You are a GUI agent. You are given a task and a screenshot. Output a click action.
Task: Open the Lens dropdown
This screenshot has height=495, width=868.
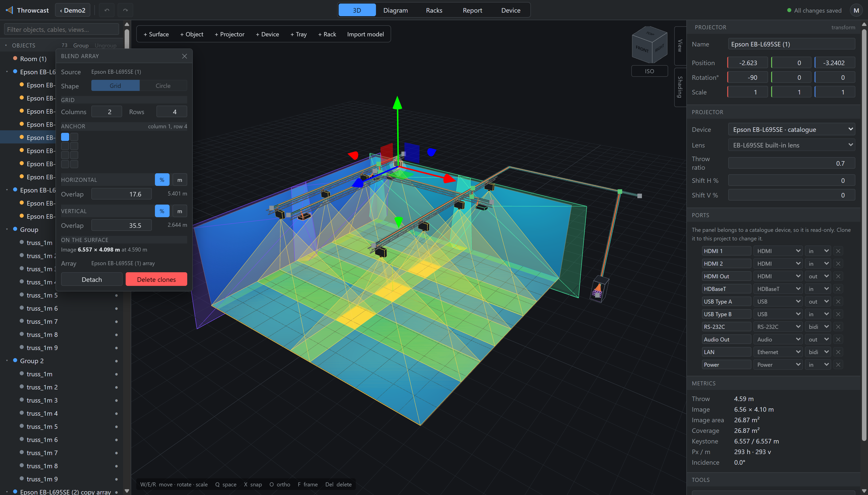pyautogui.click(x=792, y=145)
